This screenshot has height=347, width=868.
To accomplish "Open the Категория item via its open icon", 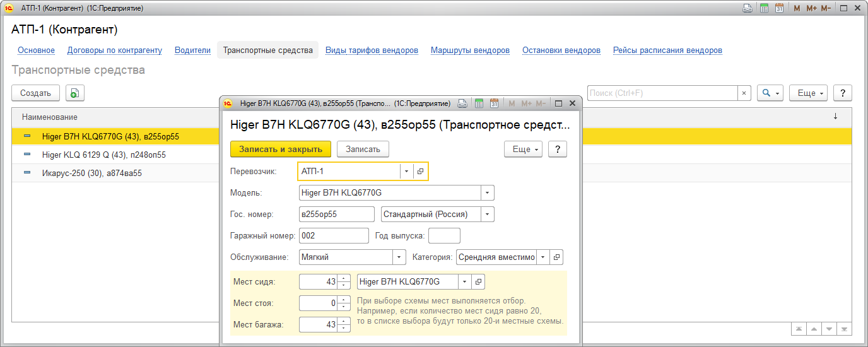I will point(556,257).
